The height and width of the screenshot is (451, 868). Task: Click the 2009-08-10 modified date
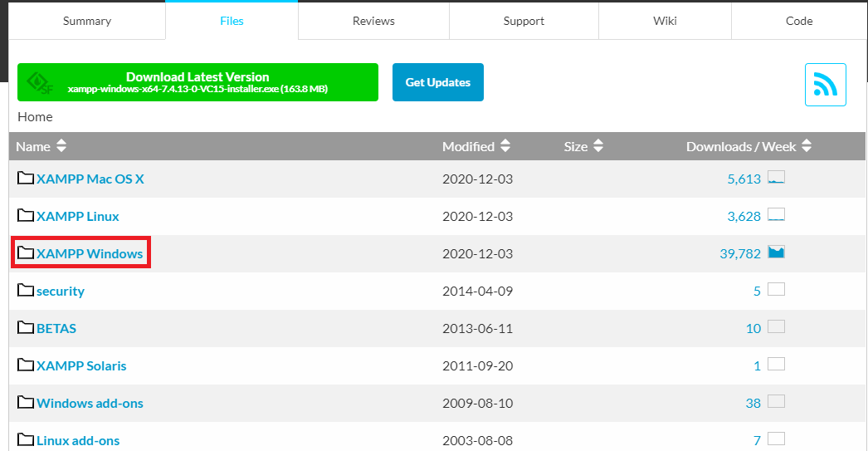click(x=478, y=404)
